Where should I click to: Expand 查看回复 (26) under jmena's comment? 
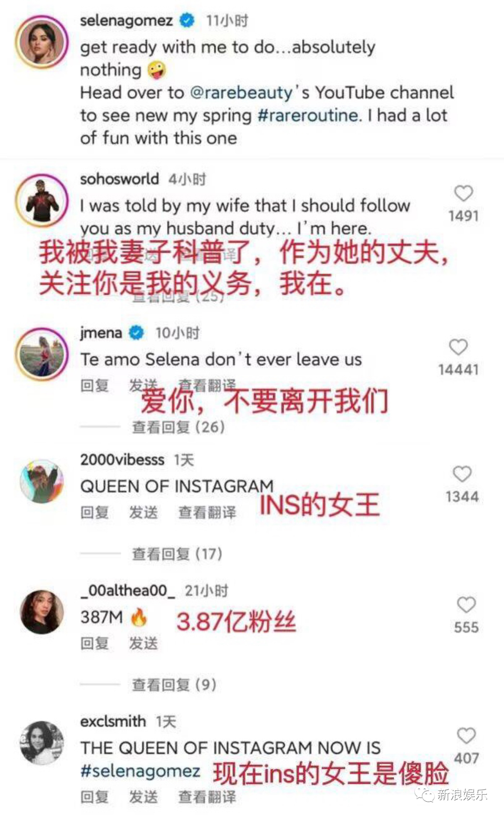coord(178,427)
